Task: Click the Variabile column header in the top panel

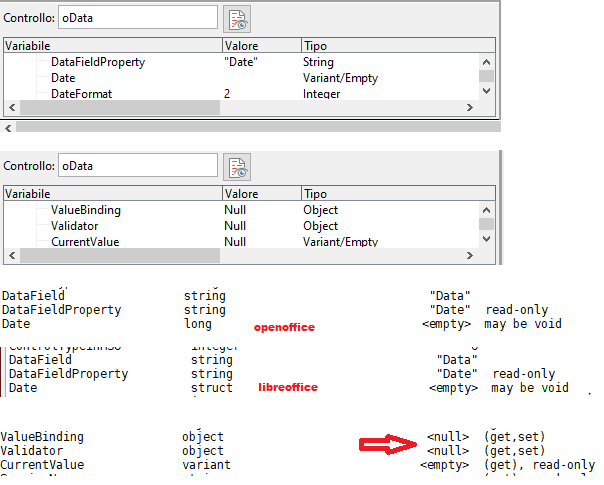Action: pos(112,46)
